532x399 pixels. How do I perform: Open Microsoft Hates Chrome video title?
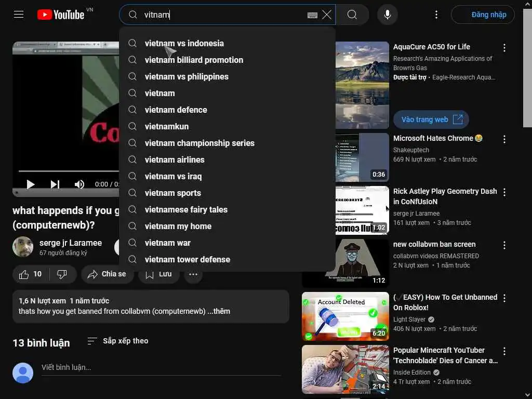pos(437,138)
